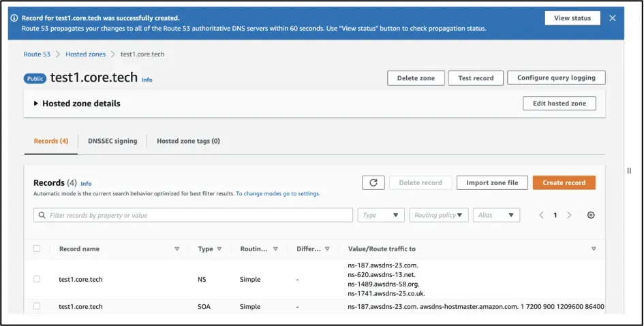Select all records header checkbox
644x326 pixels.
(37, 248)
